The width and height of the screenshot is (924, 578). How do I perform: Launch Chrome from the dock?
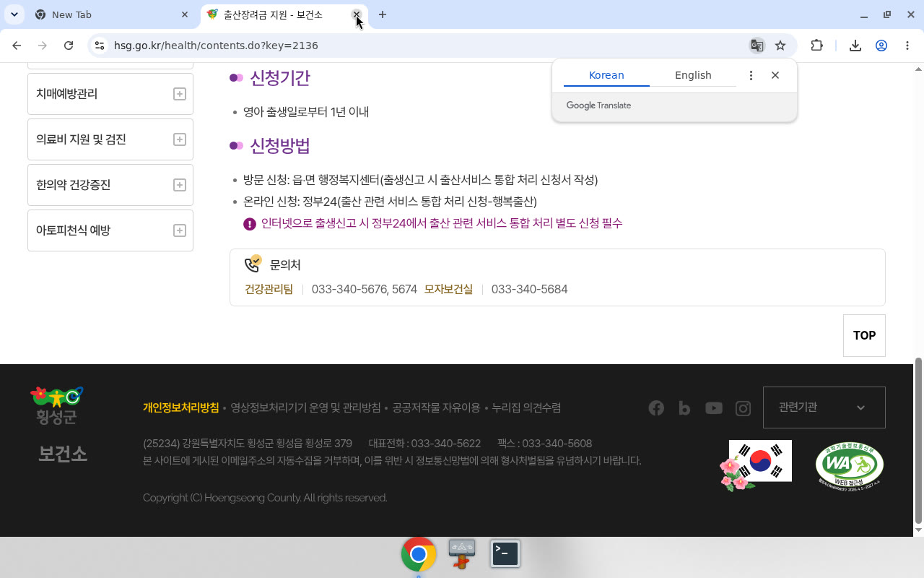coord(419,554)
